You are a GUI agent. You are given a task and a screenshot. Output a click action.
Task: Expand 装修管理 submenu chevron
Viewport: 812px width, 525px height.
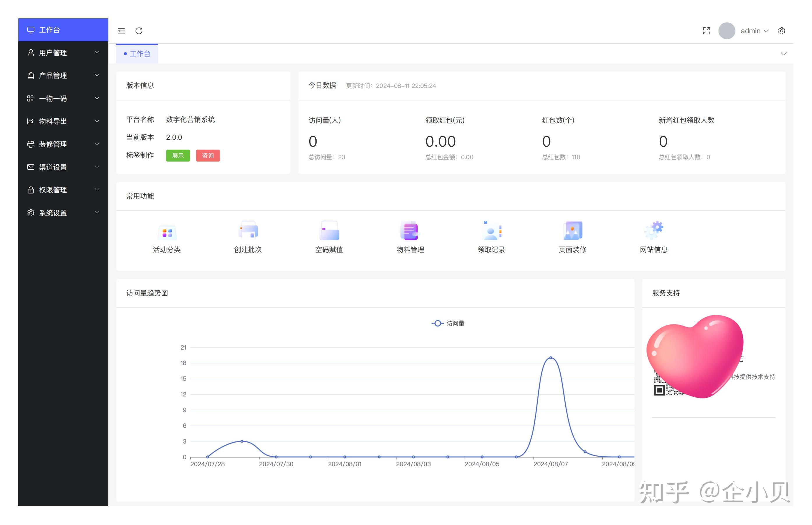(97, 144)
